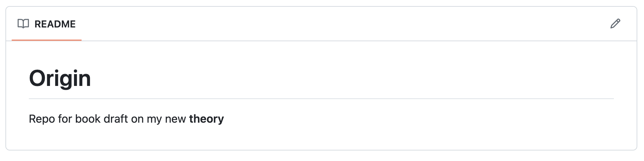This screenshot has height=161, width=644.
Task: Click the word on after draft
Action: tap(137, 119)
